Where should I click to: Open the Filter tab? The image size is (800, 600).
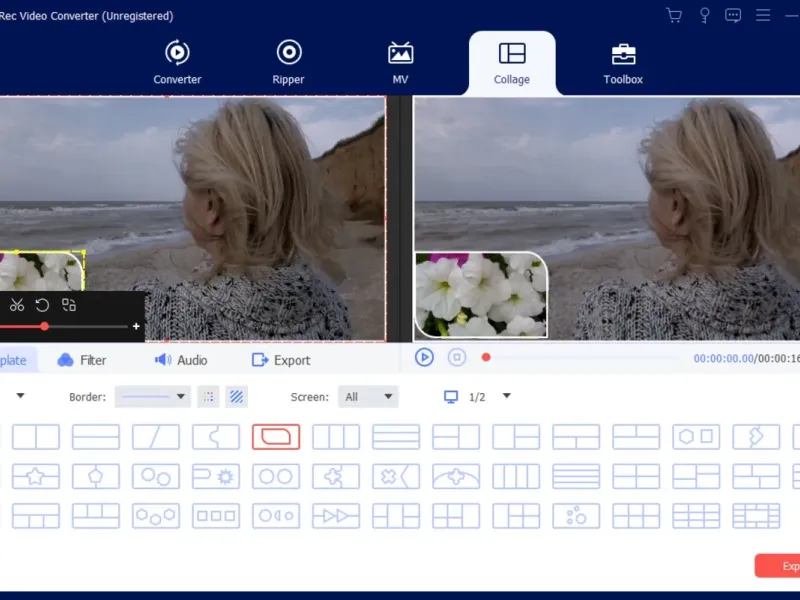click(x=81, y=360)
